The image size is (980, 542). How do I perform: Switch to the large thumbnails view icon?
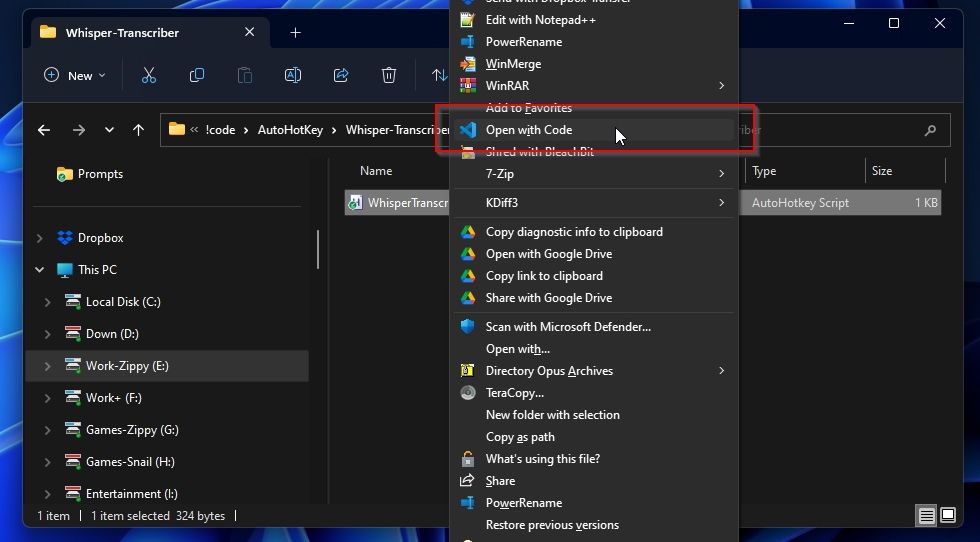948,516
